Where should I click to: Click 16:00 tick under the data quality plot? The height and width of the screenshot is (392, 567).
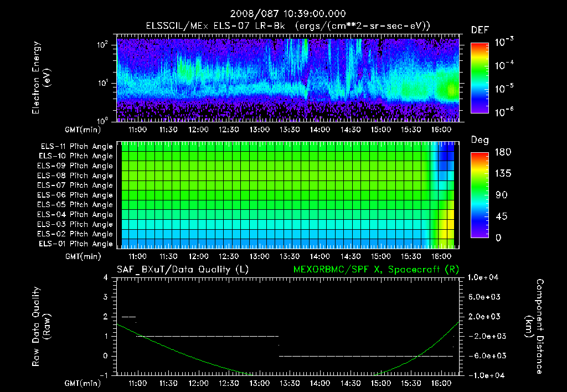point(441,383)
